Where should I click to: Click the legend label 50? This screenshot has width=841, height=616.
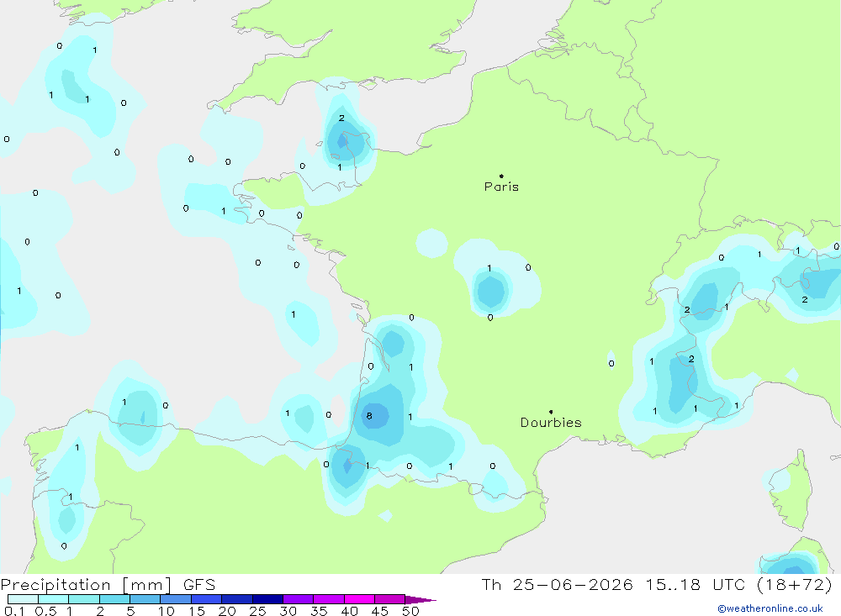tap(410, 611)
